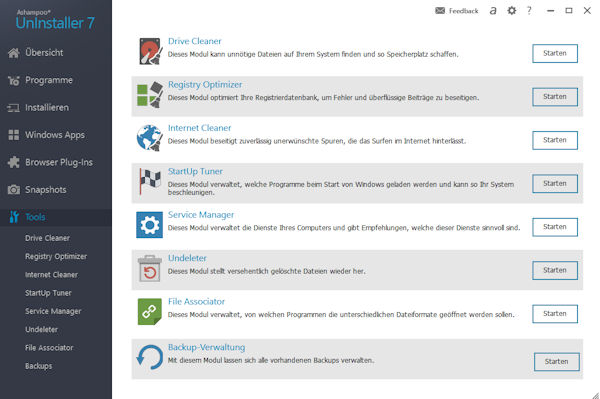Select Registry Optimizer in the sidebar submenu

56,256
